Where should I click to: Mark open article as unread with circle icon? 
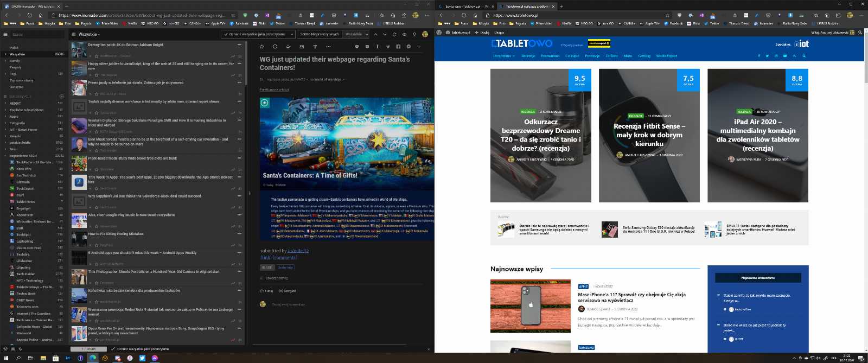(x=275, y=47)
